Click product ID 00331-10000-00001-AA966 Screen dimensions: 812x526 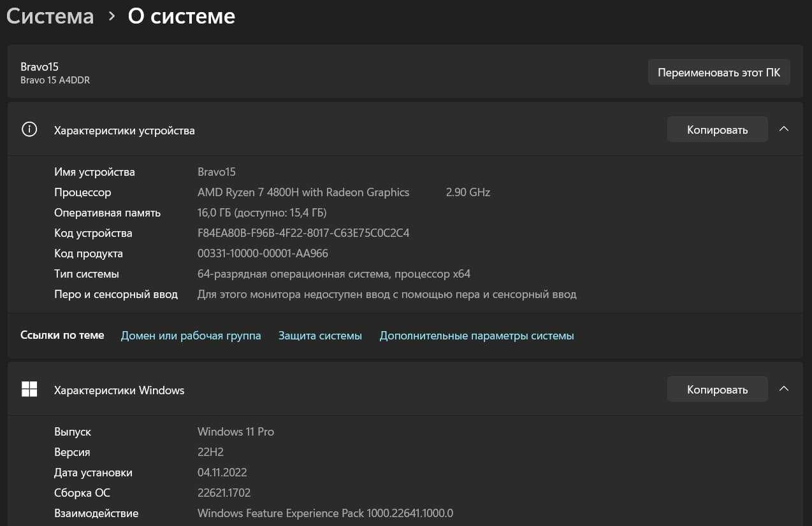263,253
